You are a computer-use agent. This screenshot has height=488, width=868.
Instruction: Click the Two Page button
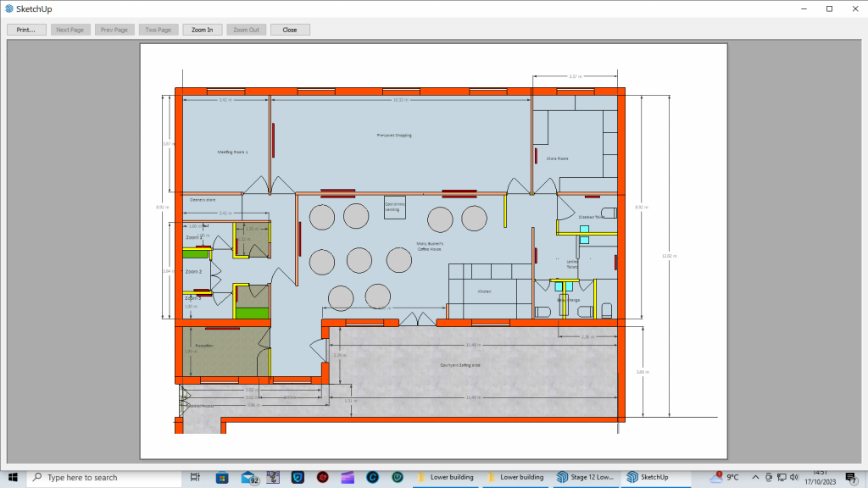[159, 30]
